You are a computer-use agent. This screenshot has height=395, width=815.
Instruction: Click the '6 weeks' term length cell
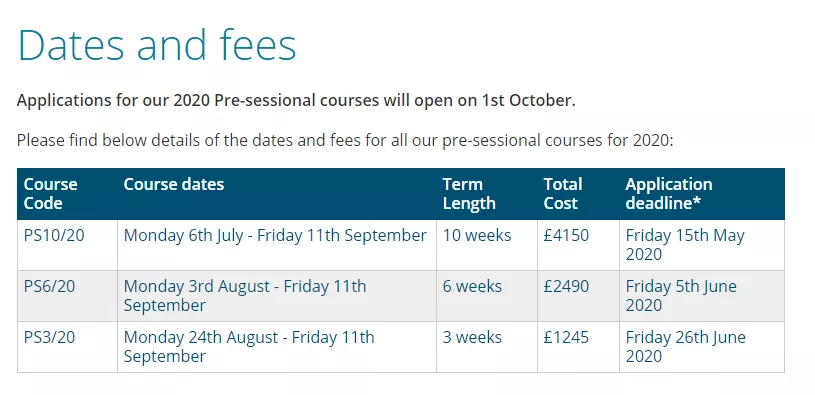[487, 296]
